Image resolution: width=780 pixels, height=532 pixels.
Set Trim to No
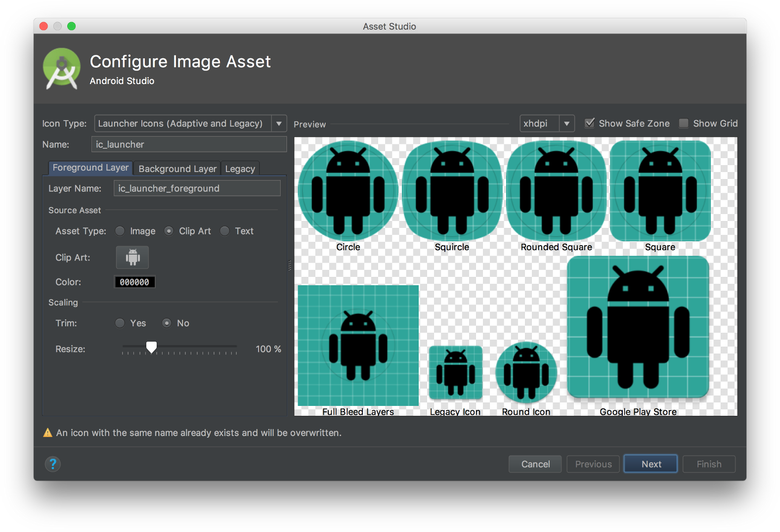tap(167, 323)
